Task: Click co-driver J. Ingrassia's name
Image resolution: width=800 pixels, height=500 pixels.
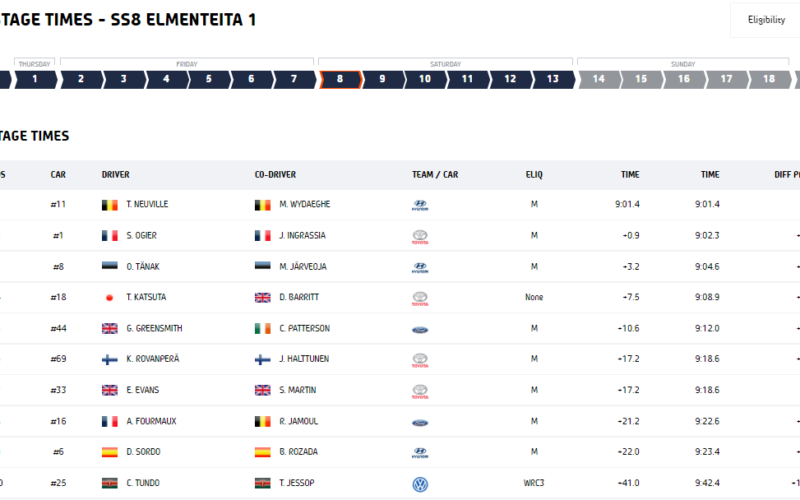Action: (x=302, y=235)
